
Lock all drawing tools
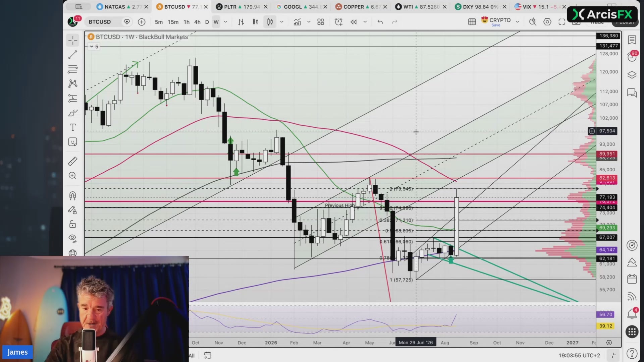pyautogui.click(x=73, y=224)
